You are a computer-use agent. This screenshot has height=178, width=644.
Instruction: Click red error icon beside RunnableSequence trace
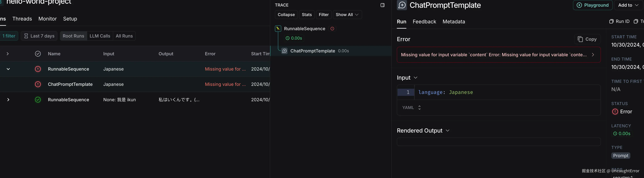point(332,29)
